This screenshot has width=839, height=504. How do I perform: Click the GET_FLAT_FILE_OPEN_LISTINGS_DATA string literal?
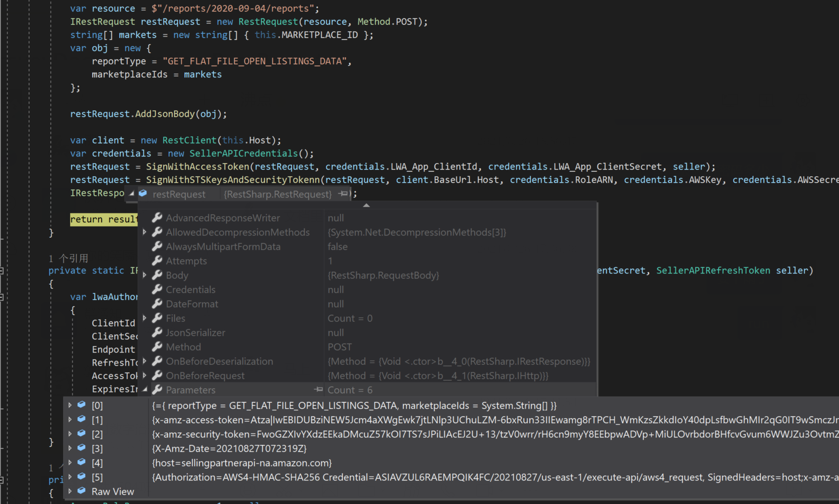[255, 61]
